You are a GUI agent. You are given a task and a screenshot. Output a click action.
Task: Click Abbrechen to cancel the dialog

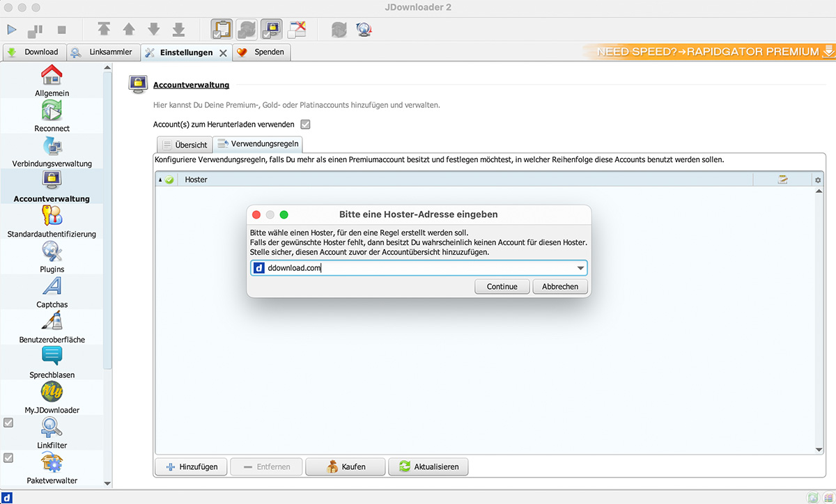click(x=560, y=287)
